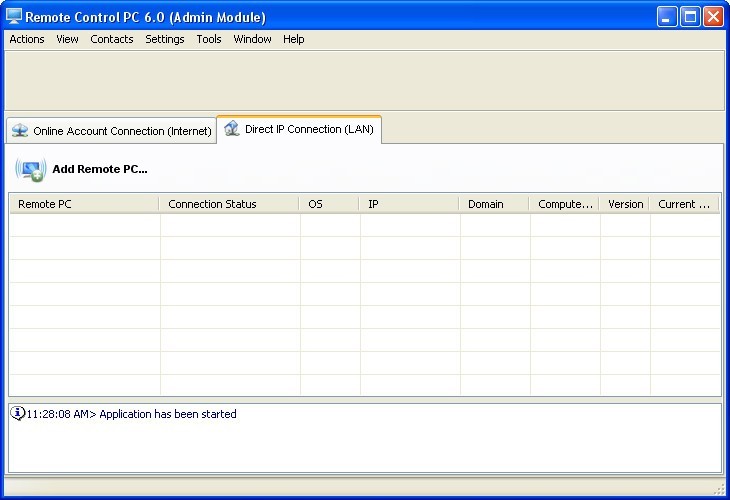The image size is (730, 500).
Task: Sort by Current ... column header
Action: pyautogui.click(x=684, y=204)
